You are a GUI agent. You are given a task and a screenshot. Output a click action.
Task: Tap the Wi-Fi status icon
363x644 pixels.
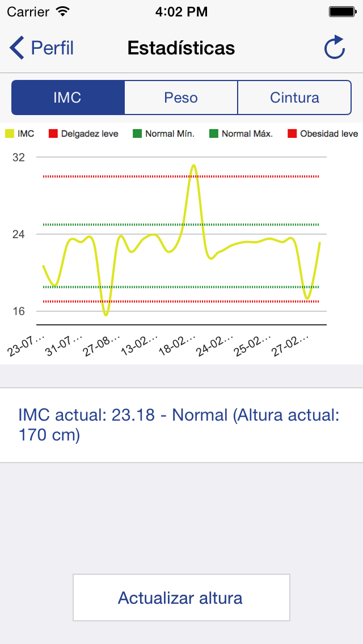63,11
